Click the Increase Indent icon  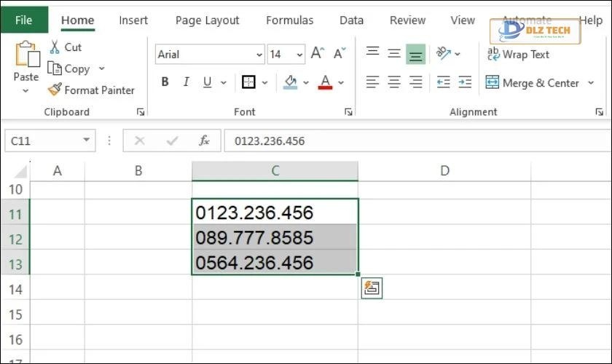[464, 83]
